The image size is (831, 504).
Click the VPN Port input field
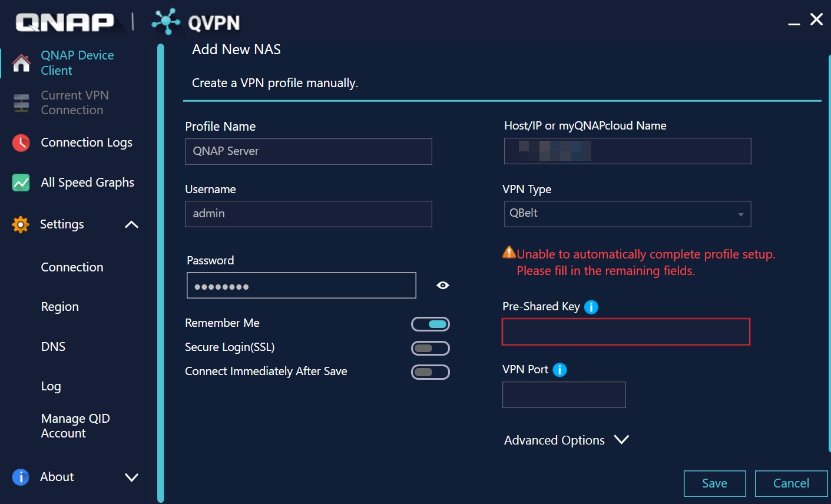coord(564,394)
